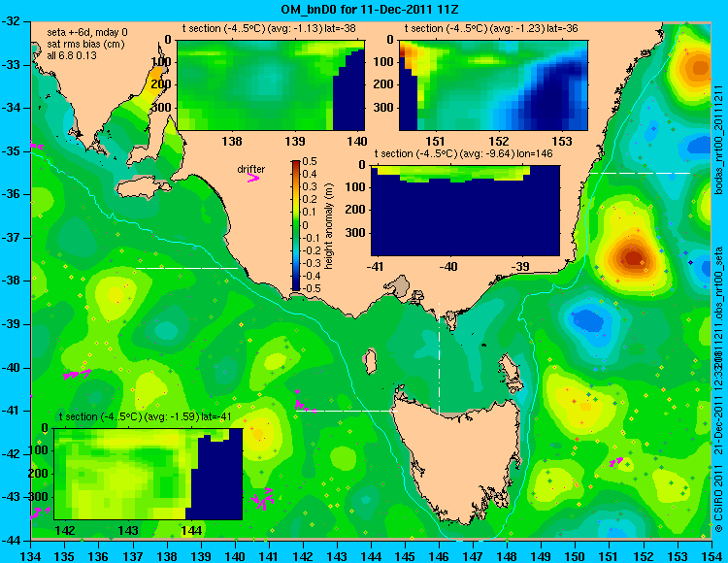Click the blue cold eddy near 150.5E, 39S
728x563 pixels.
(589, 320)
